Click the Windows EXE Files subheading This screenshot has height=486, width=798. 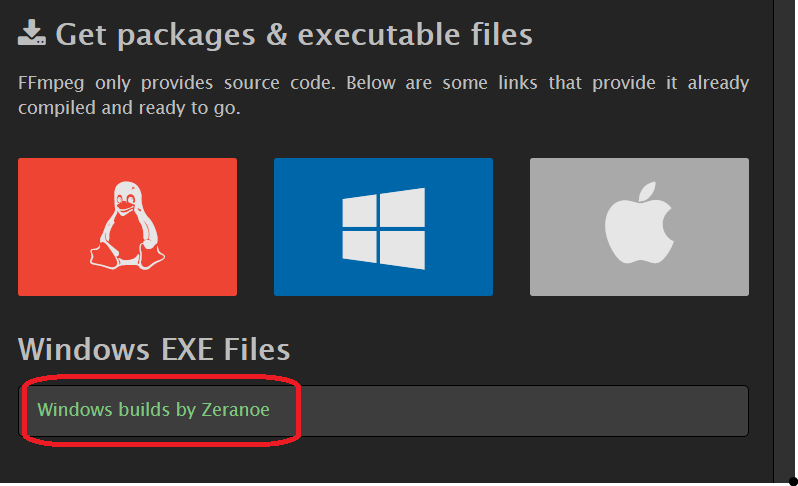[x=154, y=349]
